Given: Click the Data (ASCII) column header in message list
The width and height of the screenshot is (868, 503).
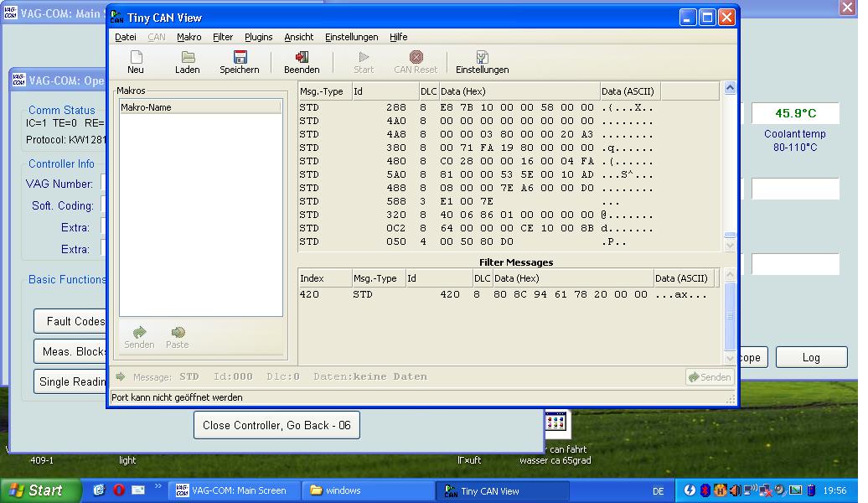Looking at the screenshot, I should click(x=630, y=91).
